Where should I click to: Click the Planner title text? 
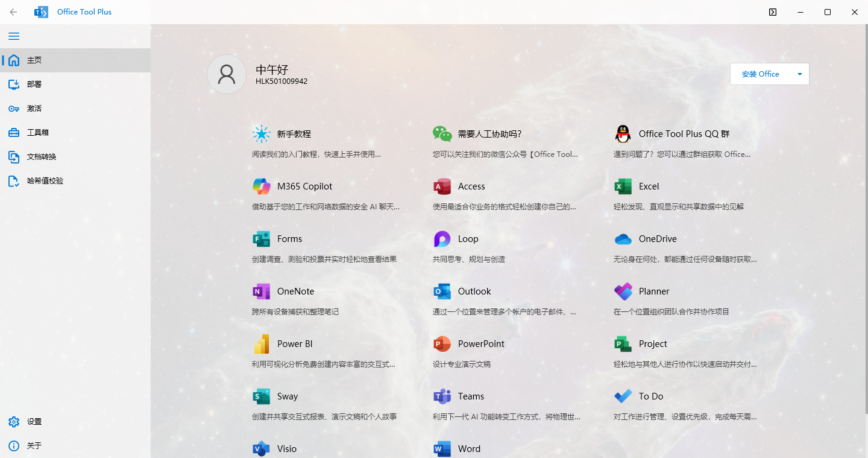[654, 291]
